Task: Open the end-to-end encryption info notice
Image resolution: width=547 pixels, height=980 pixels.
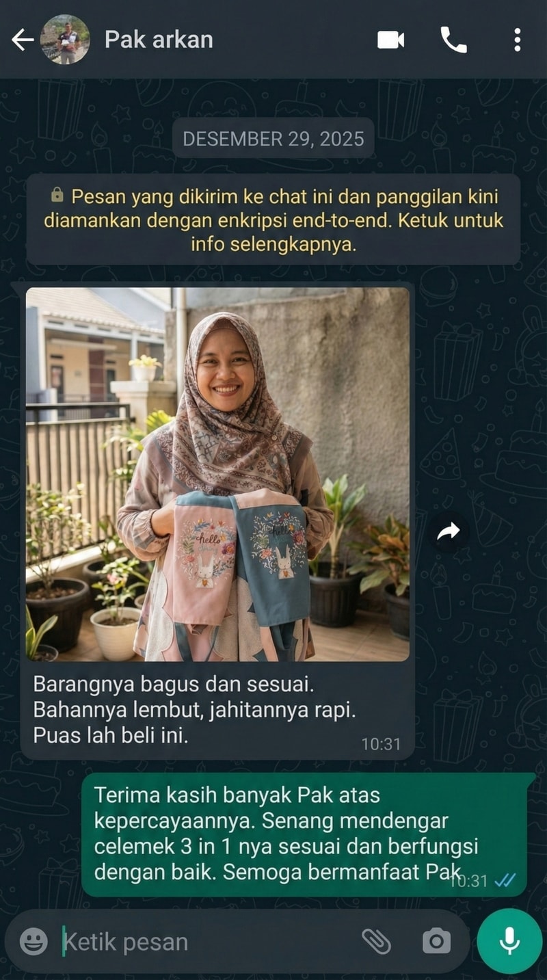Action: click(x=273, y=220)
